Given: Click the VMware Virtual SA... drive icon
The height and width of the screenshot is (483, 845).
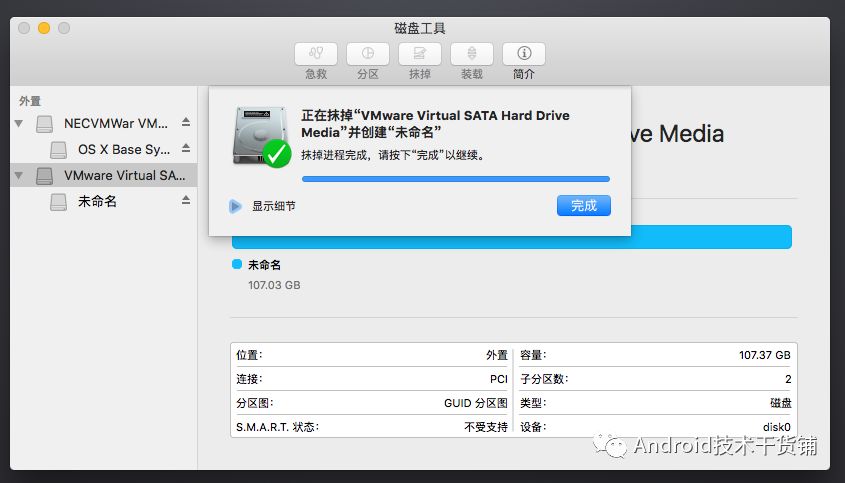Looking at the screenshot, I should coord(44,176).
